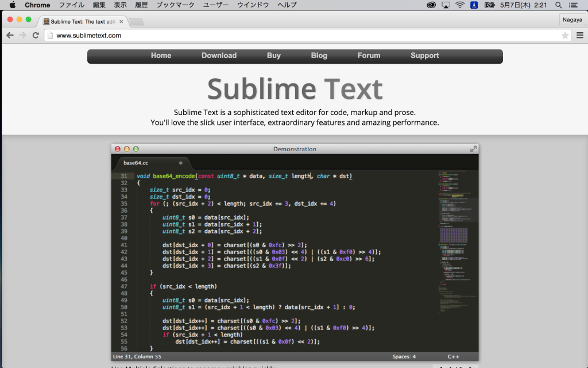Click the code minimap on the right

(458, 242)
